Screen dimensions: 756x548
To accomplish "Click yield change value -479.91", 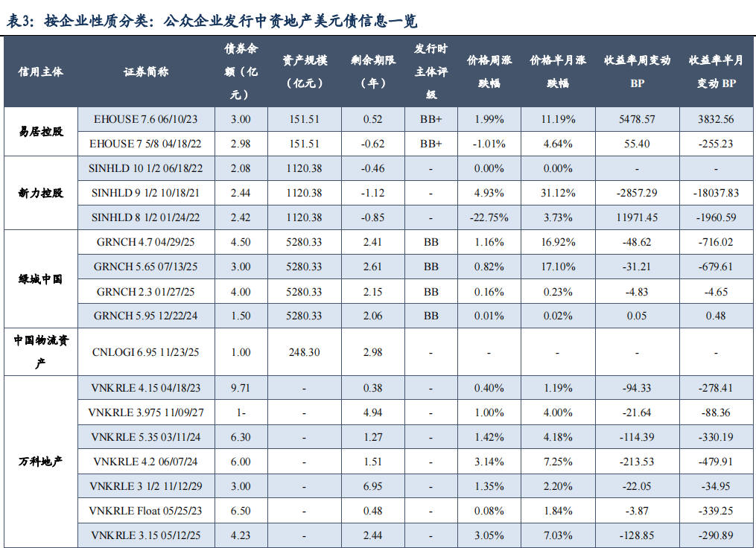I will [x=716, y=462].
